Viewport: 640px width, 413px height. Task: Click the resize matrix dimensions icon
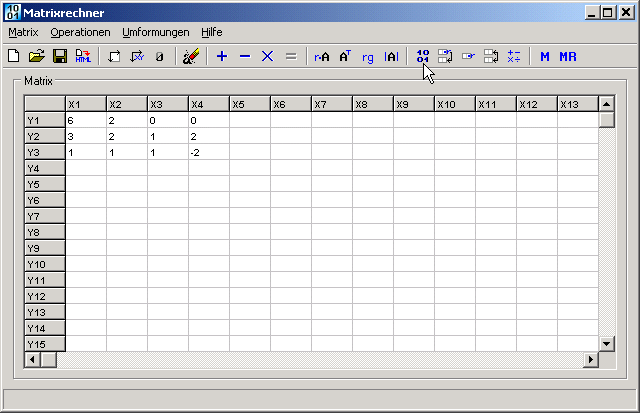click(x=114, y=56)
